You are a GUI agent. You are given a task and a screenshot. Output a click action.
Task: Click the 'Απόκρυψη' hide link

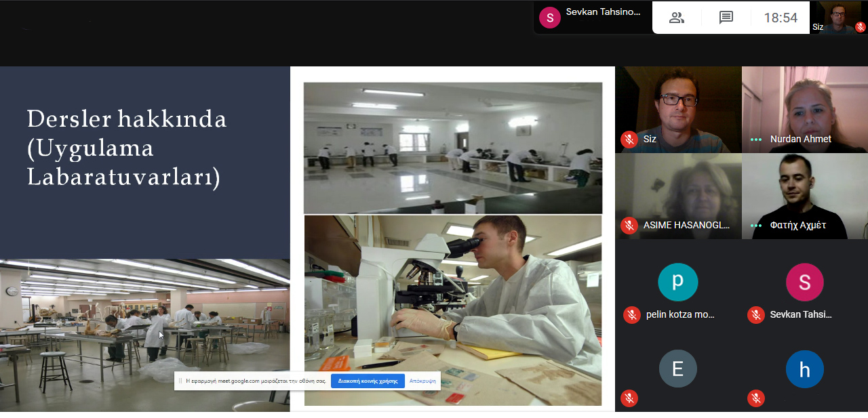click(x=422, y=381)
